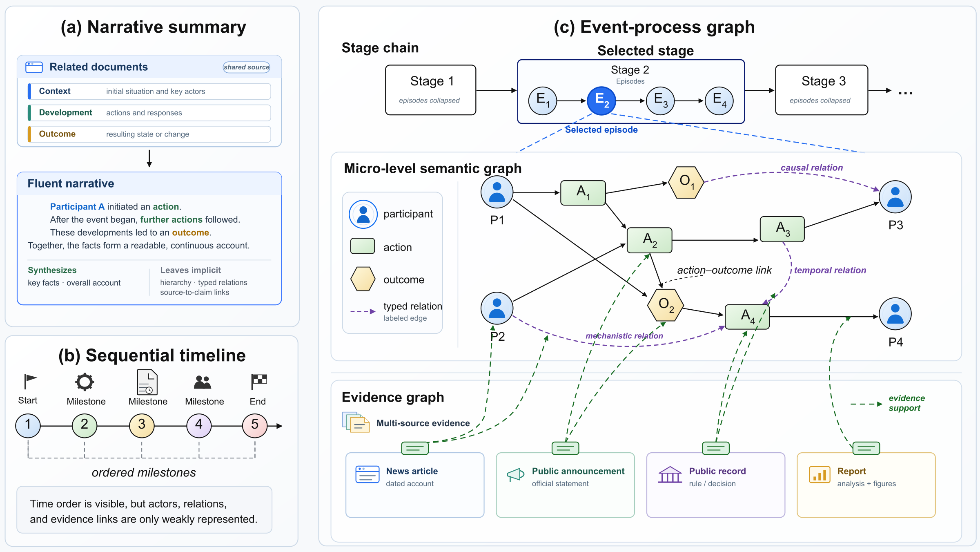Image resolution: width=980 pixels, height=552 pixels.
Task: Click the document-clock Milestone icon
Action: (x=147, y=382)
